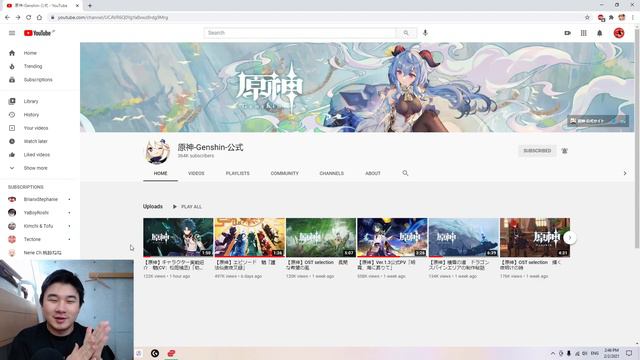Viewport: 640px width, 360px height.
Task: Switch to the CHANNELS tab
Action: (x=331, y=173)
